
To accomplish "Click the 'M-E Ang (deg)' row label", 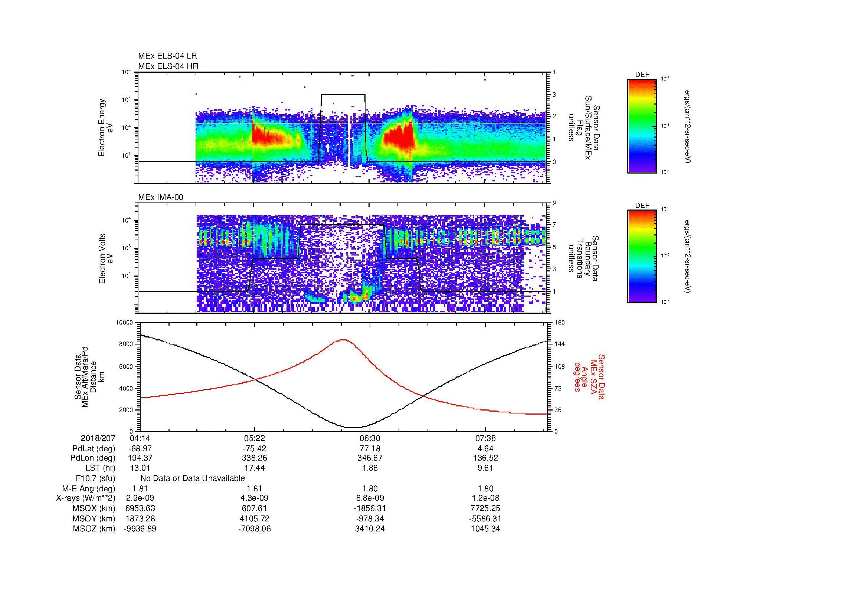I will 89,488.
